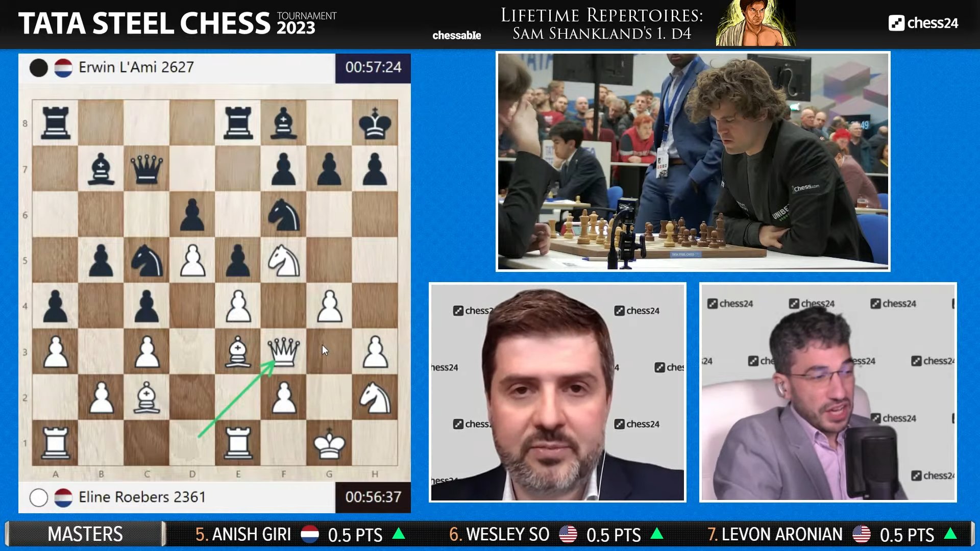Screen dimensions: 980x551
Task: Click the white knight on h2
Action: 375,397
